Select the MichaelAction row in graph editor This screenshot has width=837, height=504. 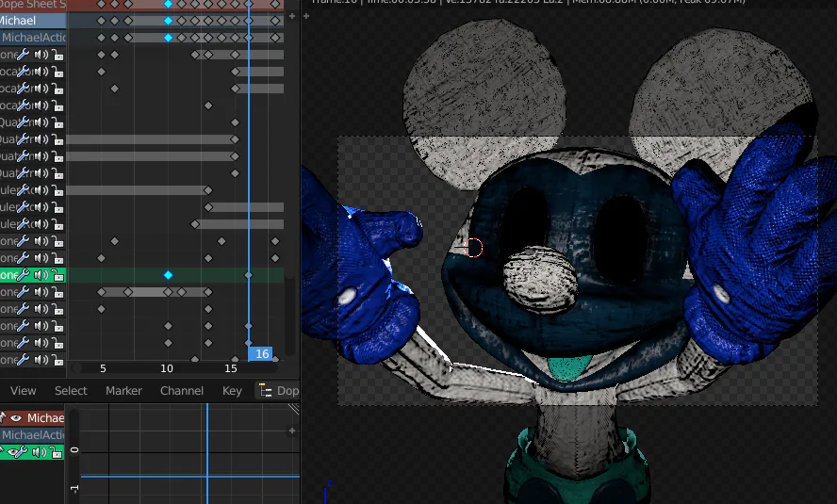[32, 435]
